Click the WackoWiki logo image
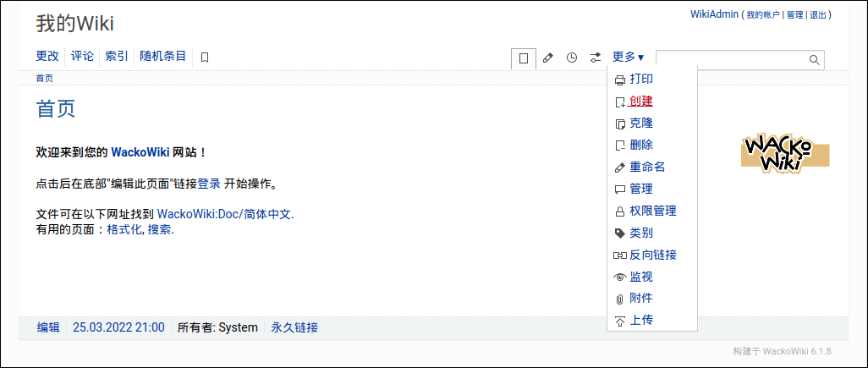The image size is (868, 368). coord(785,153)
